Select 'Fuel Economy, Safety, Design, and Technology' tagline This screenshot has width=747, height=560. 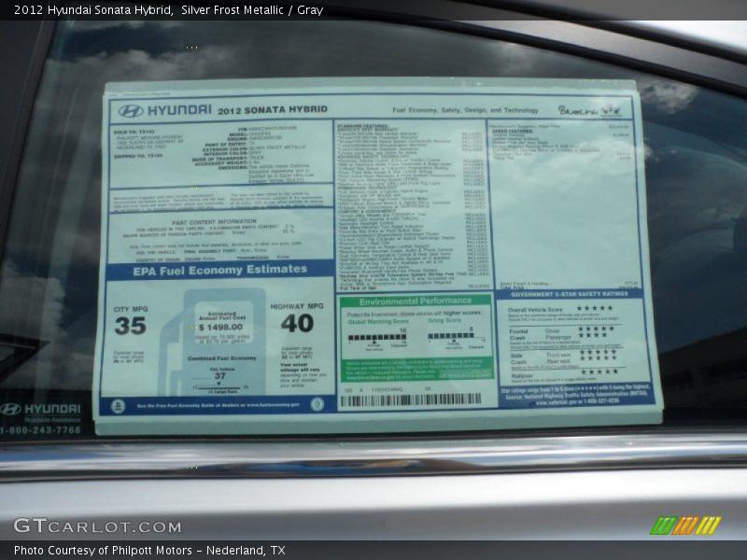(465, 110)
